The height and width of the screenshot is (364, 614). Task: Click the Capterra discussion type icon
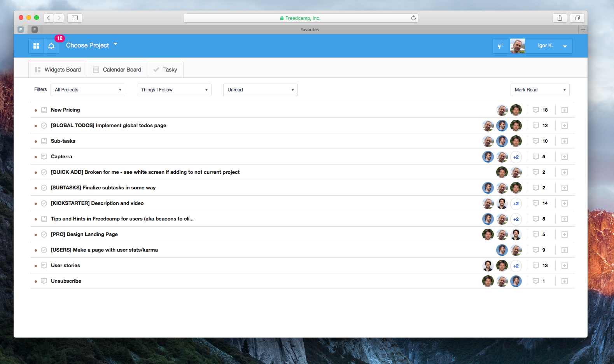44,157
